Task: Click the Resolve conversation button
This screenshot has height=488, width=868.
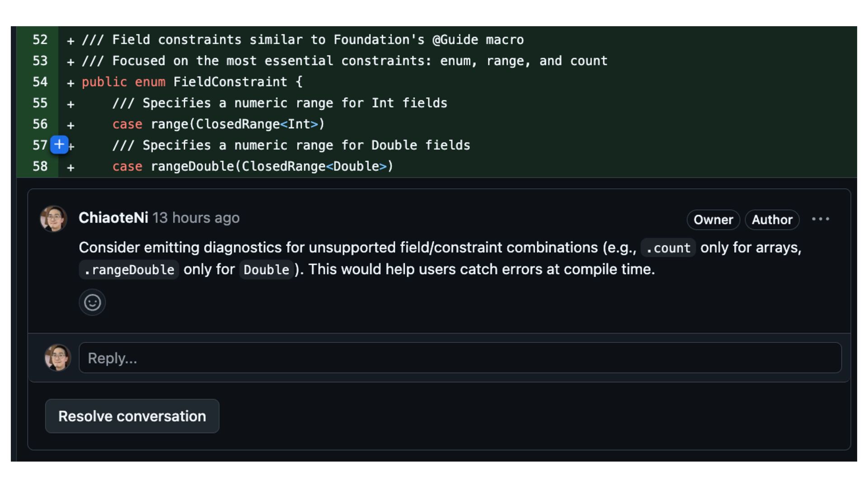Action: (132, 416)
